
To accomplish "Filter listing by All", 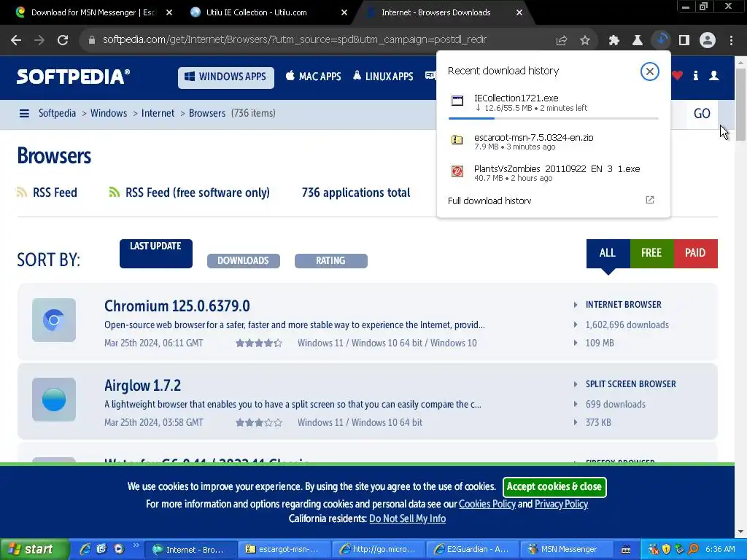I will tap(608, 253).
